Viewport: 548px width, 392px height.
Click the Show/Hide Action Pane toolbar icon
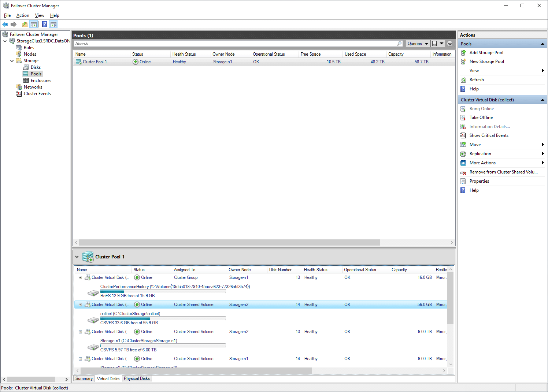pyautogui.click(x=53, y=25)
